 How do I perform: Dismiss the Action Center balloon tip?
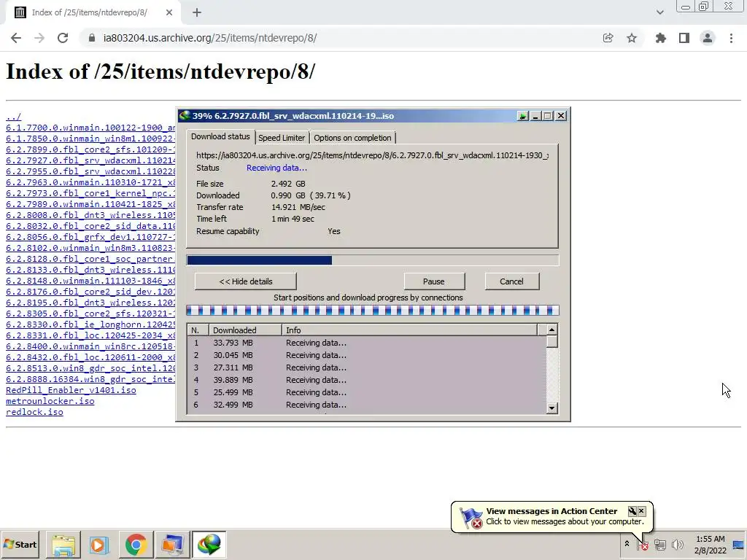(641, 511)
